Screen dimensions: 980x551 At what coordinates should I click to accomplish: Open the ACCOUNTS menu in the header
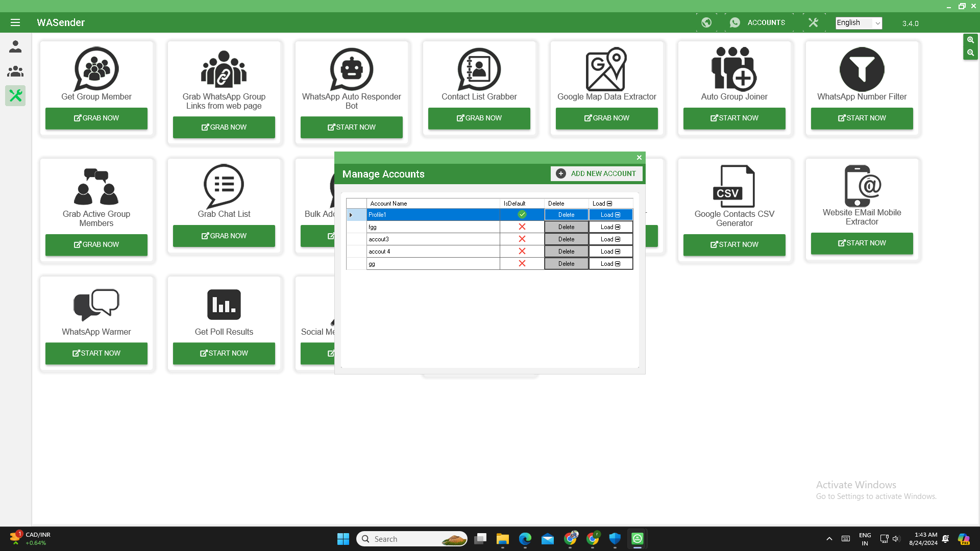coord(758,22)
